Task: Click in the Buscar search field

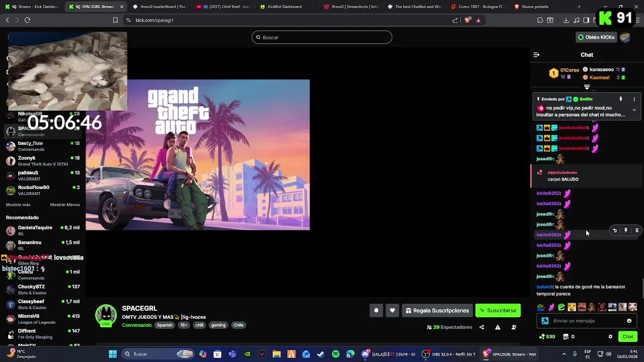Action: pos(322,37)
